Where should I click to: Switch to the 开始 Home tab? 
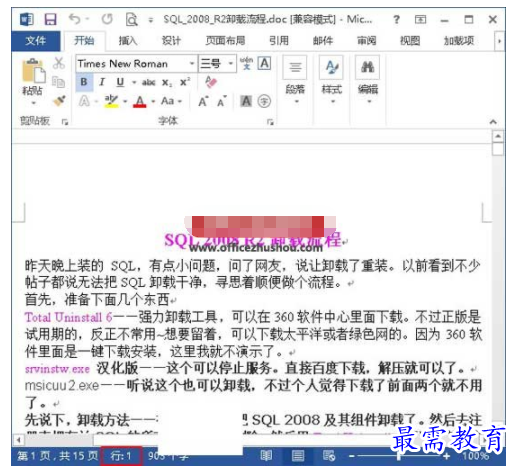pyautogui.click(x=84, y=41)
